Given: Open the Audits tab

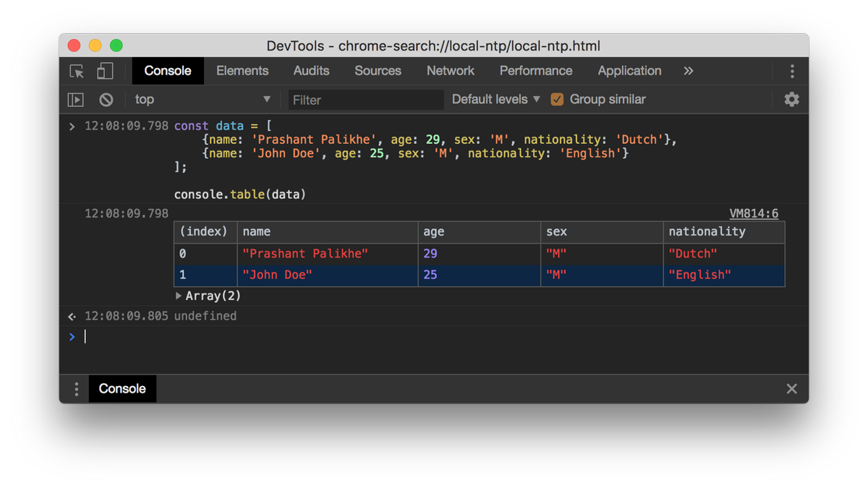Looking at the screenshot, I should 312,71.
